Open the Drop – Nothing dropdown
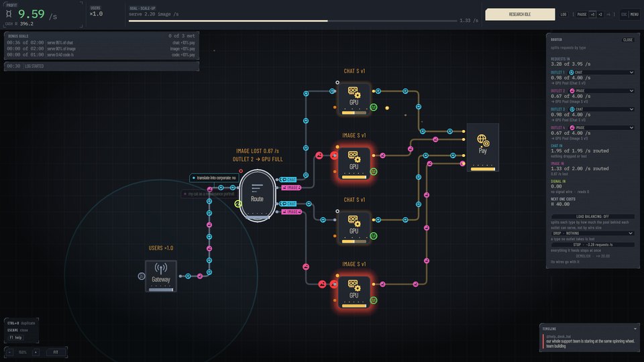 coord(592,233)
